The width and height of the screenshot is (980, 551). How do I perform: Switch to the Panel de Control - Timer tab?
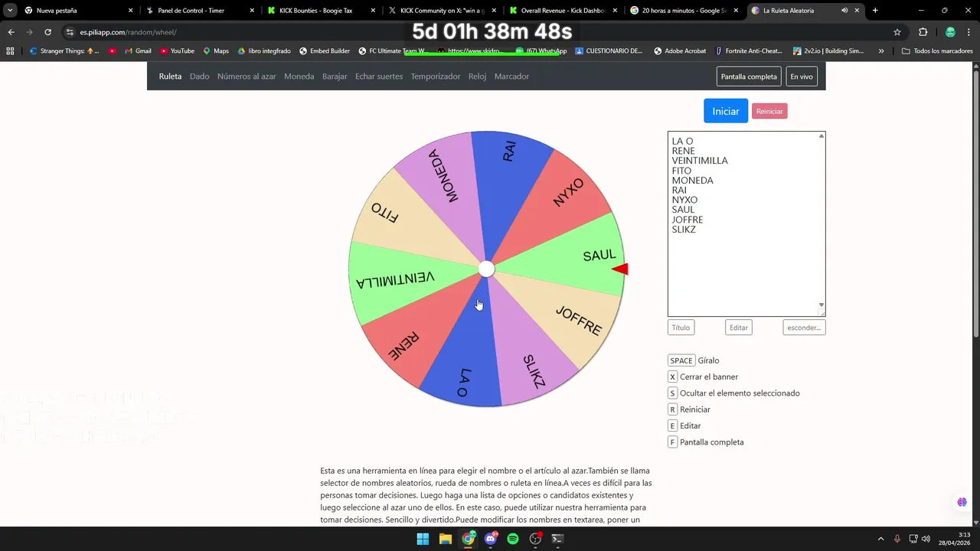click(198, 11)
